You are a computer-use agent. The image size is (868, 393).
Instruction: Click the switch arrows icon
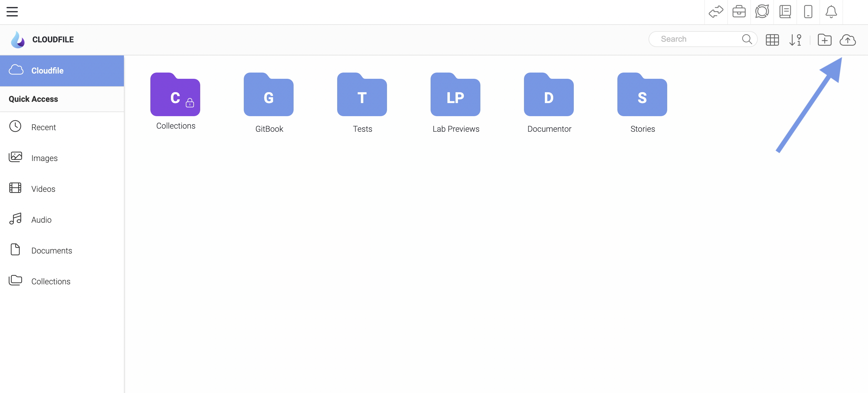pyautogui.click(x=716, y=12)
